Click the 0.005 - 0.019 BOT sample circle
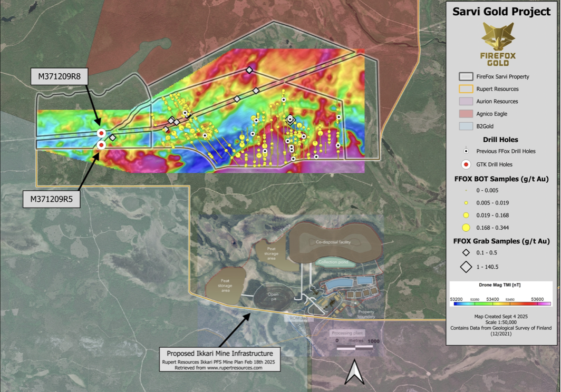Image resolution: width=561 pixels, height=392 pixels. (x=466, y=203)
